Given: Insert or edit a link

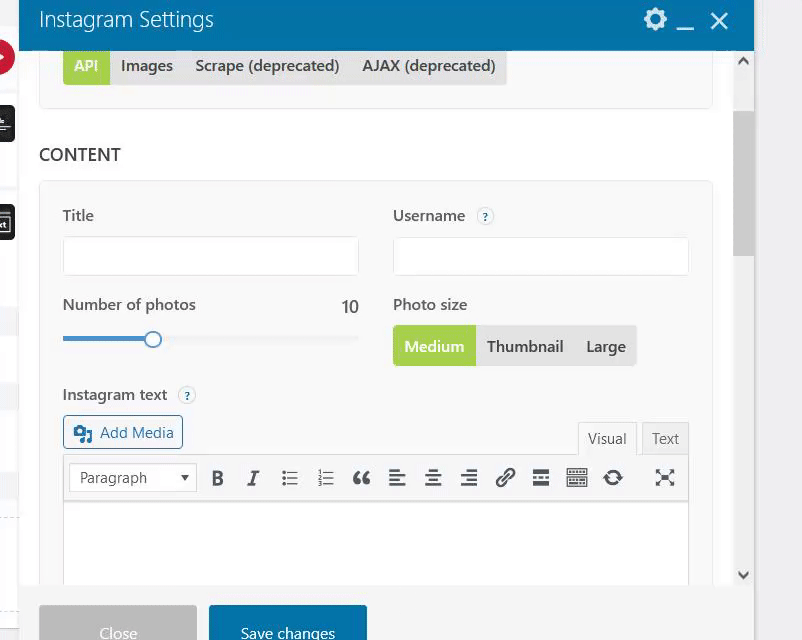Looking at the screenshot, I should (x=505, y=478).
